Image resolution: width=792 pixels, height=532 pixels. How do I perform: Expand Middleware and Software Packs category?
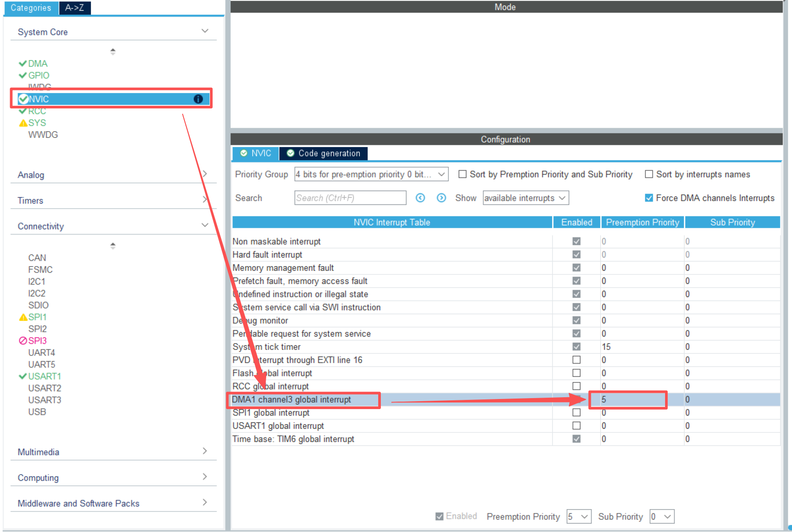tap(113, 503)
